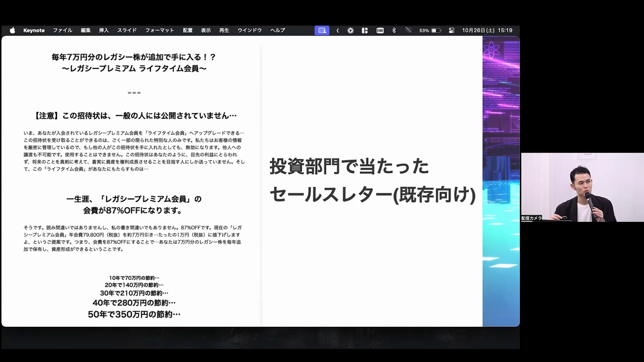Click the date and time 10月26日(土) 15:19

click(487, 31)
